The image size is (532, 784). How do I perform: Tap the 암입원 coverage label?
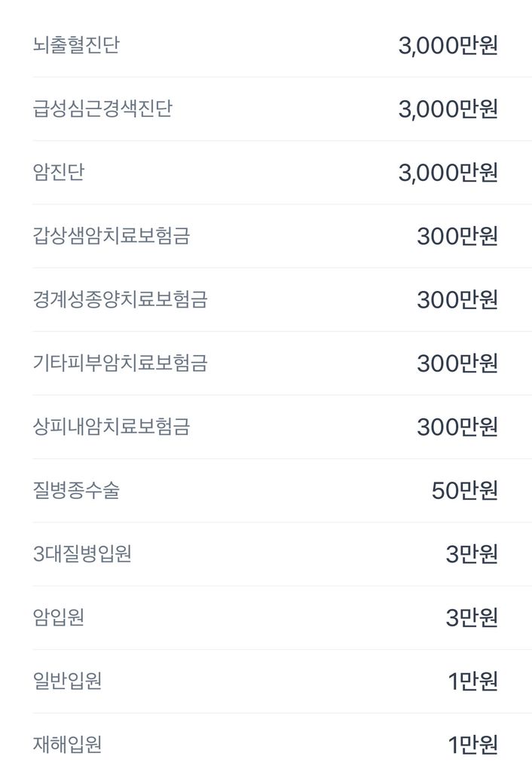(x=59, y=617)
